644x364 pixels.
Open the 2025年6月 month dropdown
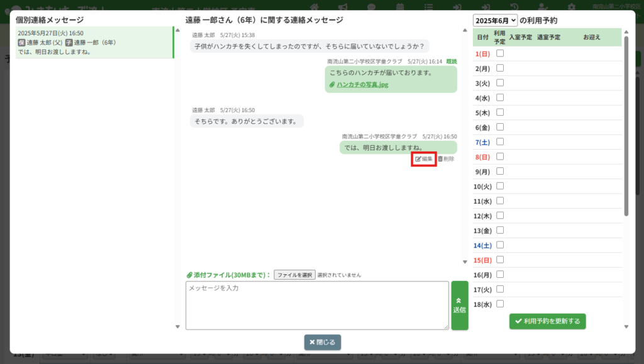tap(495, 21)
